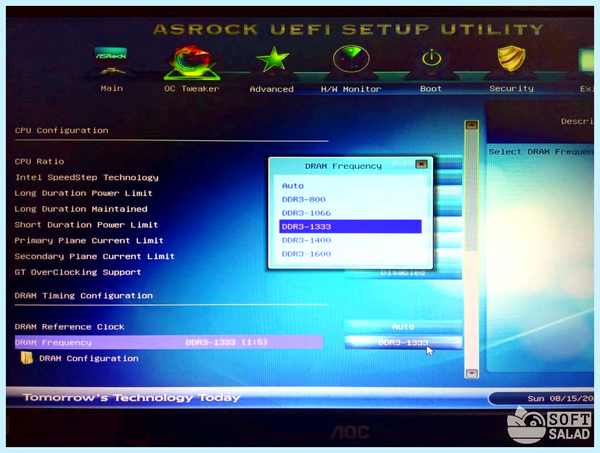Screen dimensions: 600x453
Task: Click the scrollbar up arrow
Action: [x=471, y=125]
